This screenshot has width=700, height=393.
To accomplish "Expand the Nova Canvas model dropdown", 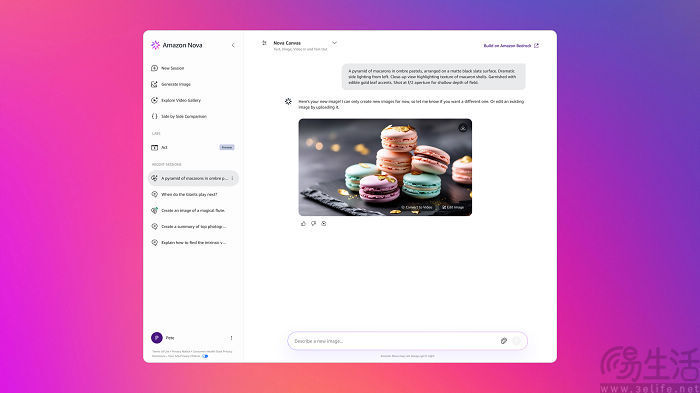I will point(334,43).
